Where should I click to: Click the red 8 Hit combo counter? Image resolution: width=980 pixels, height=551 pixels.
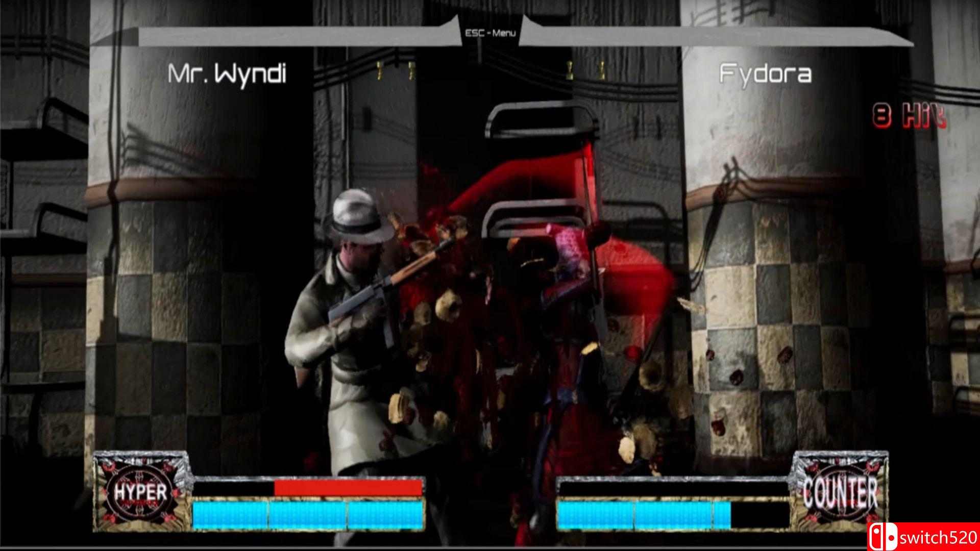click(909, 116)
